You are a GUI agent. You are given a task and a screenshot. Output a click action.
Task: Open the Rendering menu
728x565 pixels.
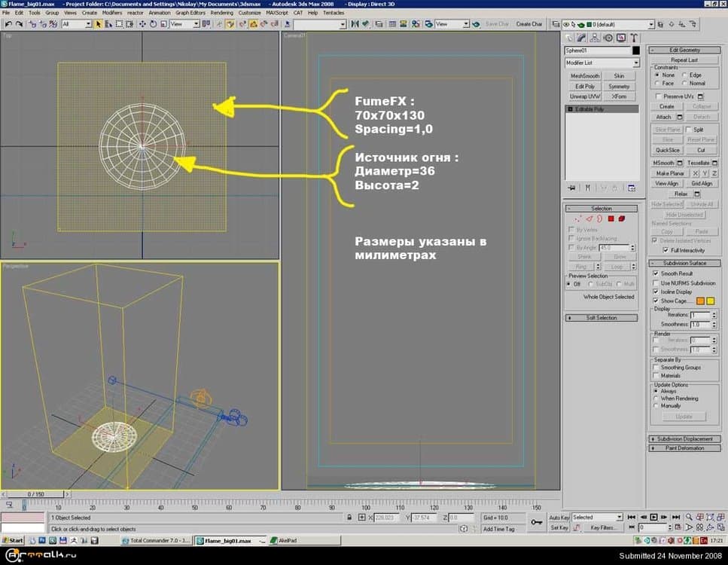coord(221,13)
